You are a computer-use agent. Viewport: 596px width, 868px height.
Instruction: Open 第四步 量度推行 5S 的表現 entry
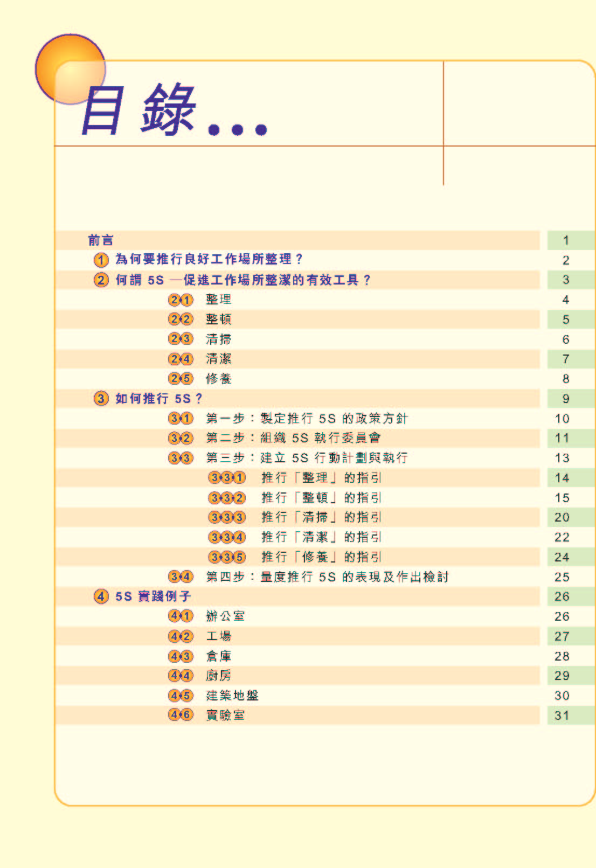pos(328,577)
